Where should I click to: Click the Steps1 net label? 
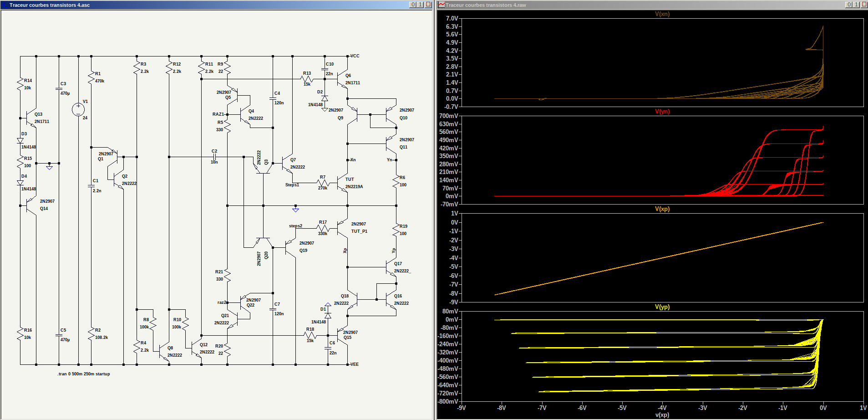pyautogui.click(x=292, y=185)
